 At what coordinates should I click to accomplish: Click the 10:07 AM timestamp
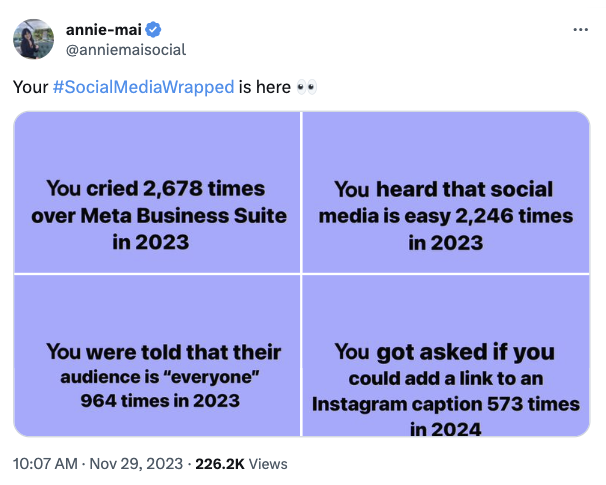click(45, 464)
